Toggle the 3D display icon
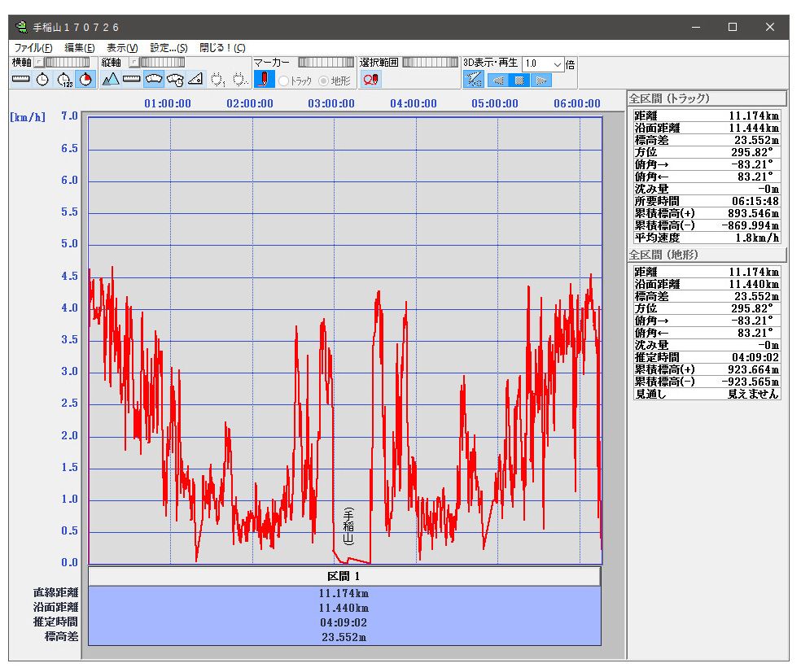The width and height of the screenshot is (801, 672). tap(473, 79)
